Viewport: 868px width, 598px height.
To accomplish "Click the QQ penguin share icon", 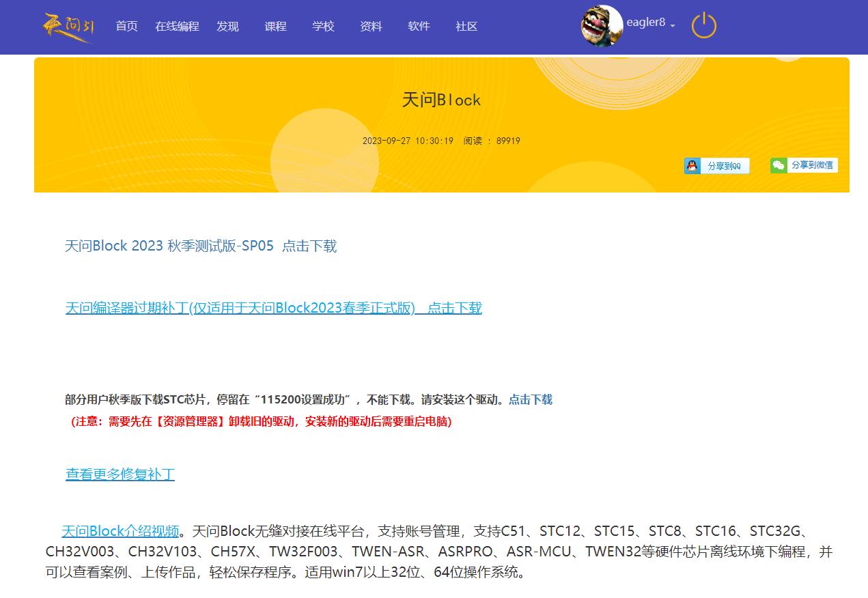I will point(692,166).
